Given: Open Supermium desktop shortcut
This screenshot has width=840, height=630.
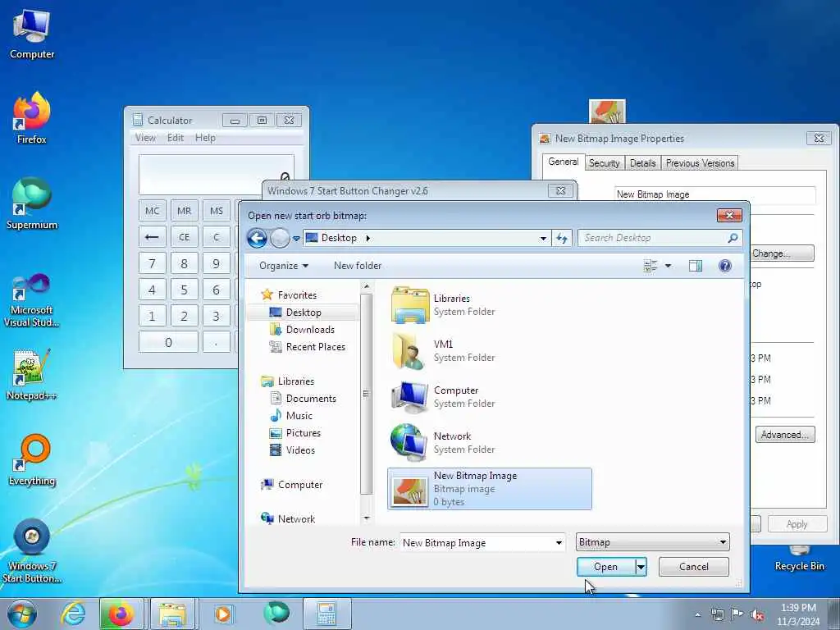Looking at the screenshot, I should (32, 204).
